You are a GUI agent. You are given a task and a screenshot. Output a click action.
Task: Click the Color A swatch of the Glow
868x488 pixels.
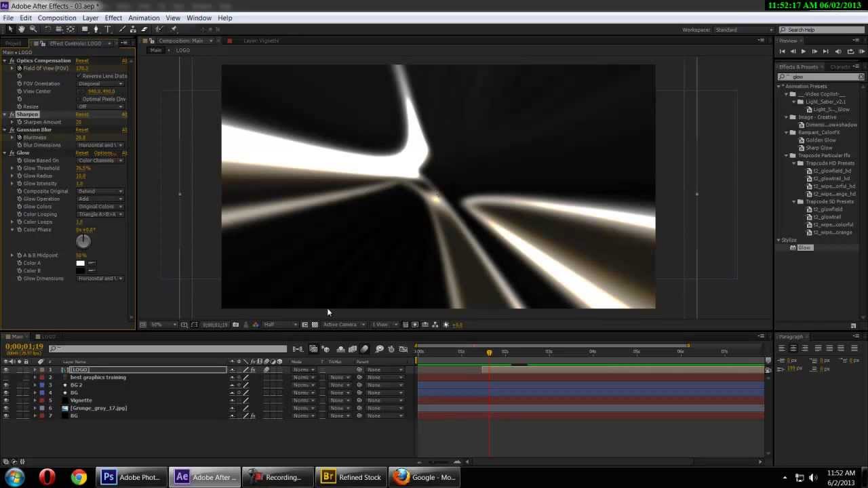(80, 263)
